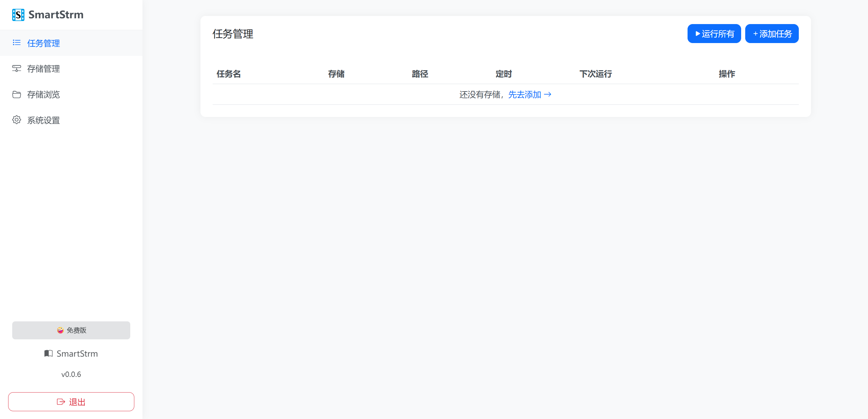Click the v0.0.6 version label
This screenshot has width=868, height=419.
71,374
